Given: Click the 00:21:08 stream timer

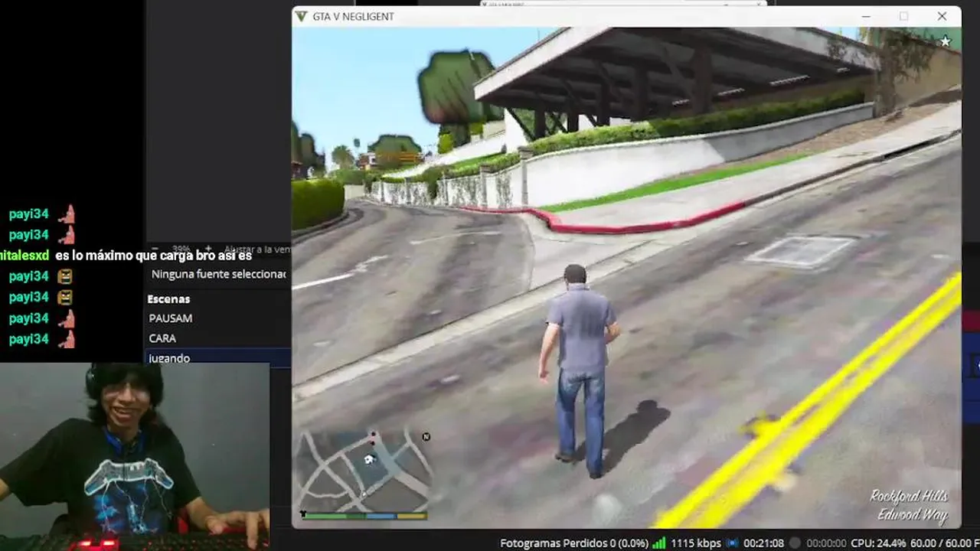Looking at the screenshot, I should pyautogui.click(x=763, y=543).
